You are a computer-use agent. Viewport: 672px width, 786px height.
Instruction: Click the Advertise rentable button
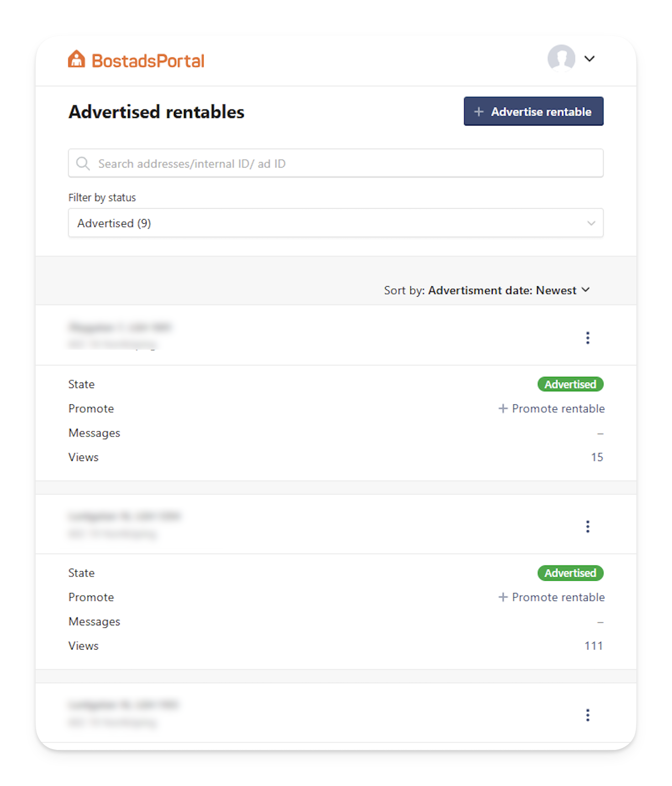[x=533, y=111]
